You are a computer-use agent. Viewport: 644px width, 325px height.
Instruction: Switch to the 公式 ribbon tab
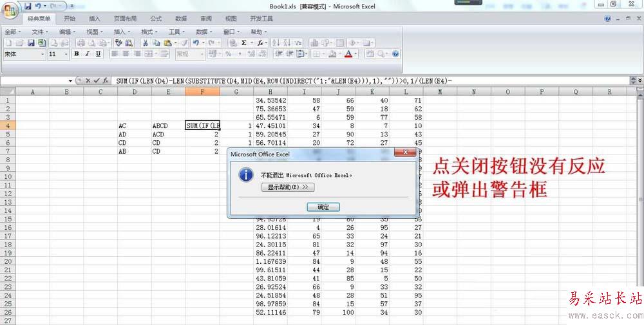point(156,19)
